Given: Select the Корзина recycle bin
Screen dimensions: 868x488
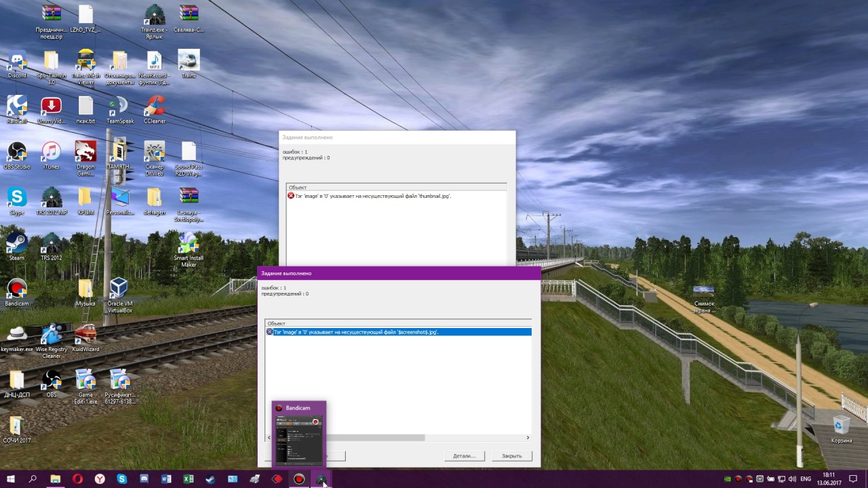Looking at the screenshot, I should [x=842, y=429].
